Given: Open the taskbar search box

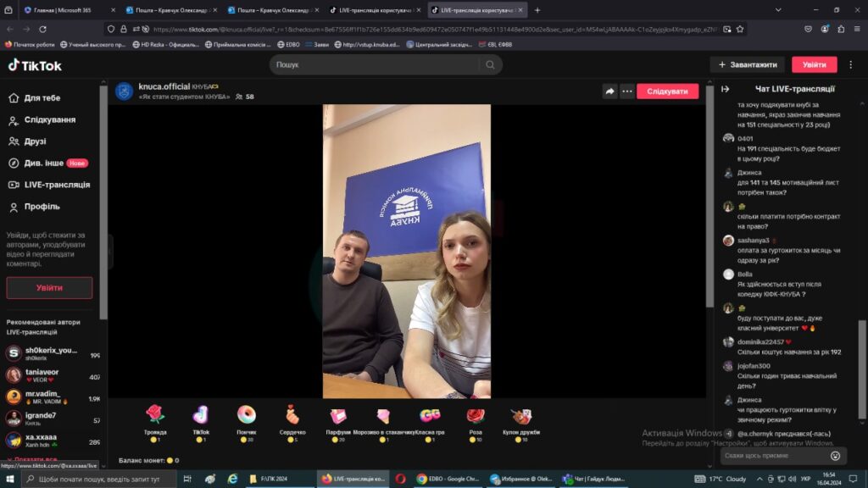Looking at the screenshot, I should [x=100, y=479].
